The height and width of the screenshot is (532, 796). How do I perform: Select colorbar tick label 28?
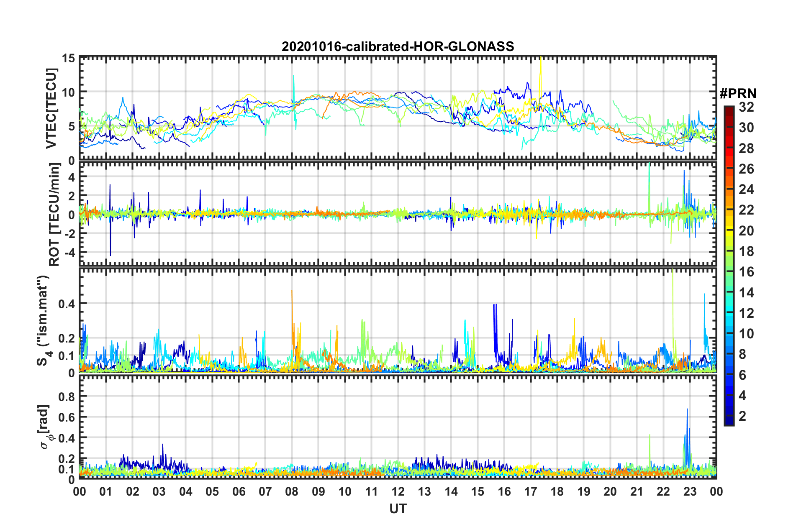coord(746,148)
